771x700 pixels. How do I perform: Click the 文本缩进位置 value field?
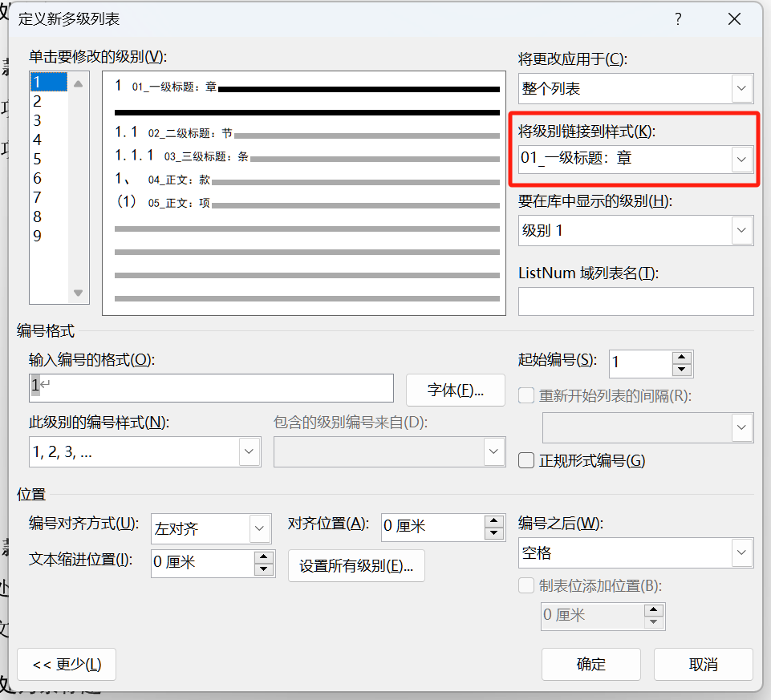click(x=203, y=563)
